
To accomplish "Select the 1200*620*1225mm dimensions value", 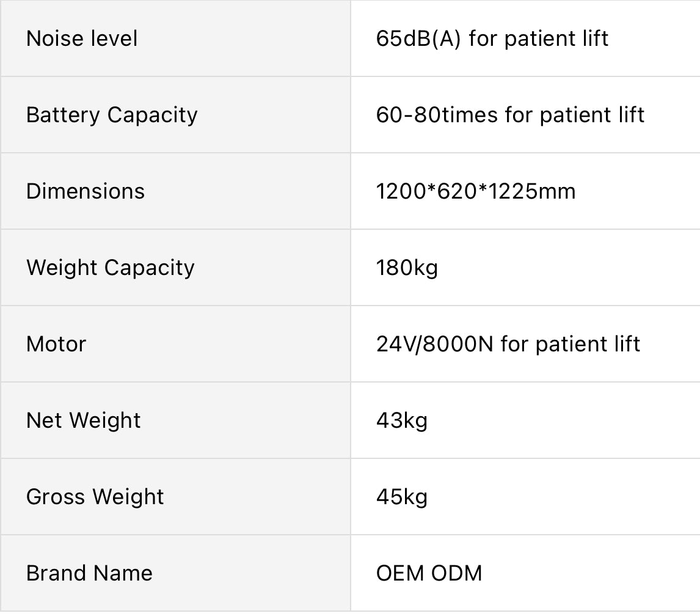I will tap(476, 191).
